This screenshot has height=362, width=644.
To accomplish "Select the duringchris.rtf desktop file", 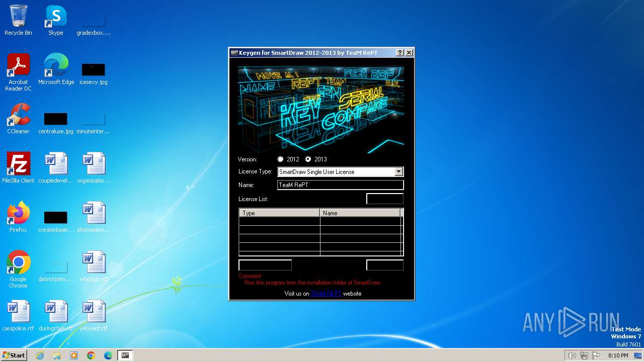I will (x=56, y=316).
